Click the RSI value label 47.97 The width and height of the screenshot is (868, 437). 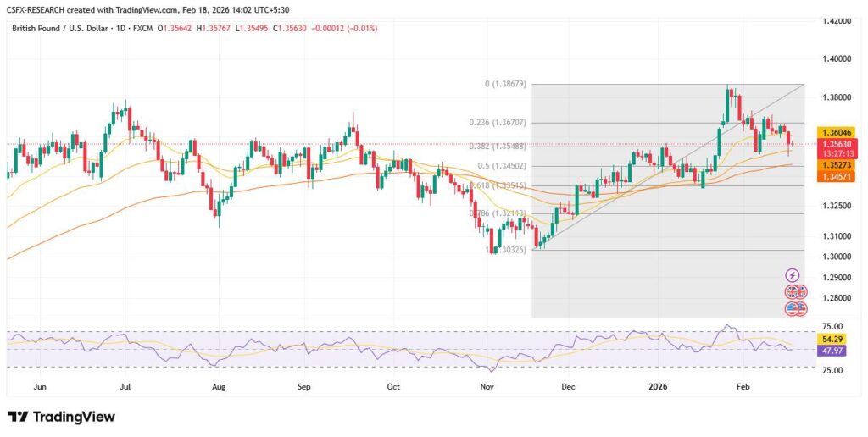point(834,350)
